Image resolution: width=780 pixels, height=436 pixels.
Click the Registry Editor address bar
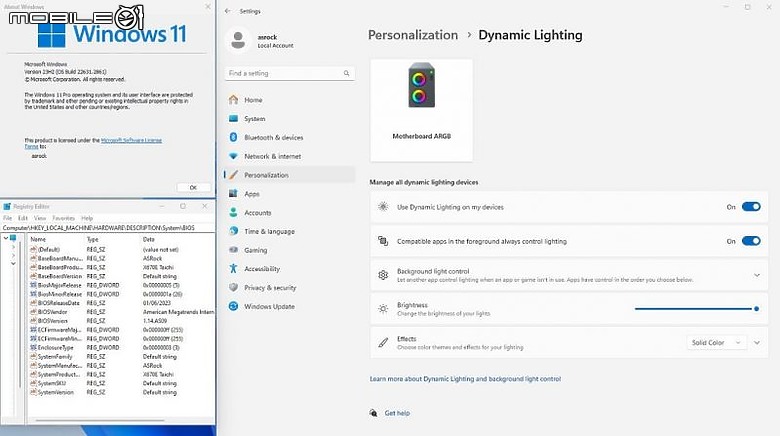coord(108,227)
